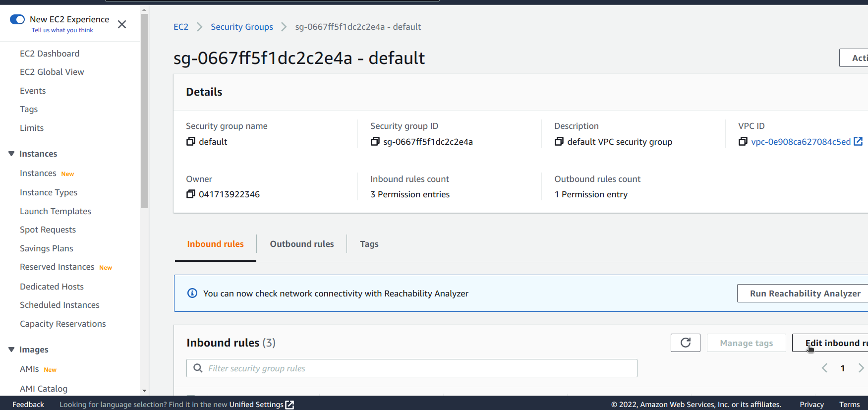
Task: Open VPC link external icon
Action: 858,142
